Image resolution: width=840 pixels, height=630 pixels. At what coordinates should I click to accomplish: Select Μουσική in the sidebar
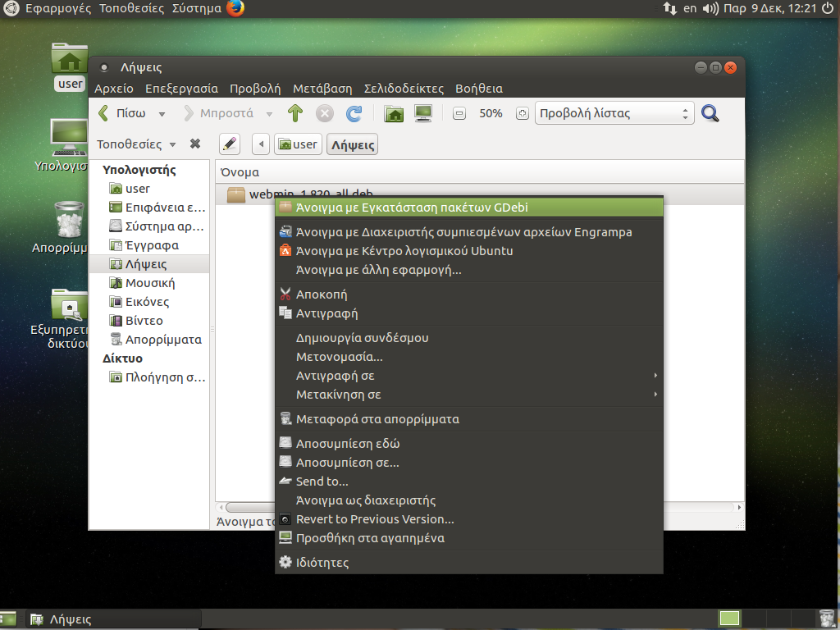(x=149, y=283)
